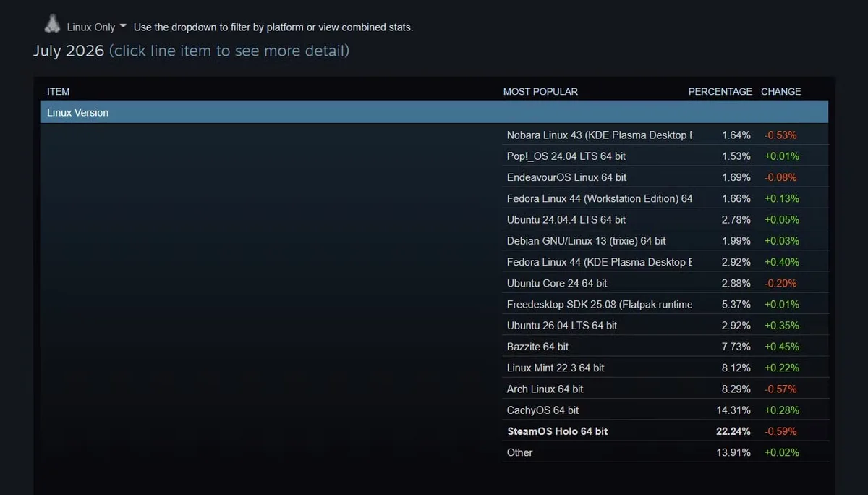
Task: Click the 13.91% percentage value
Action: click(x=733, y=452)
